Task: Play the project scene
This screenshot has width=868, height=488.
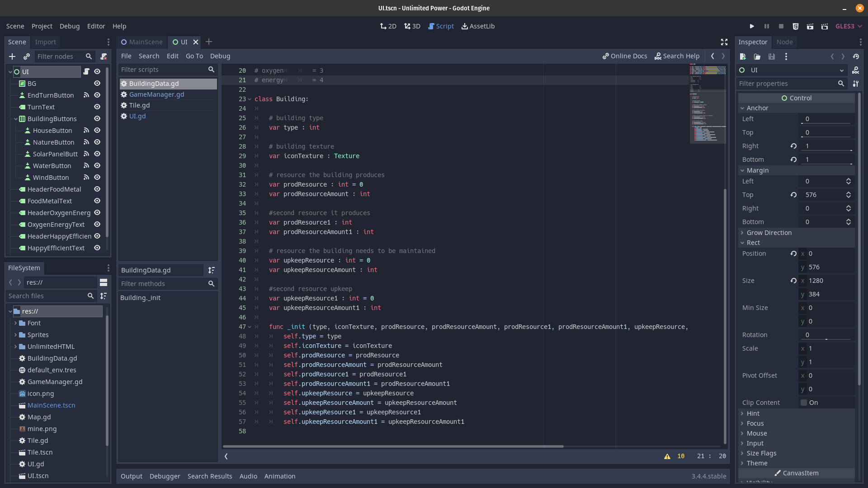Action: click(x=752, y=26)
